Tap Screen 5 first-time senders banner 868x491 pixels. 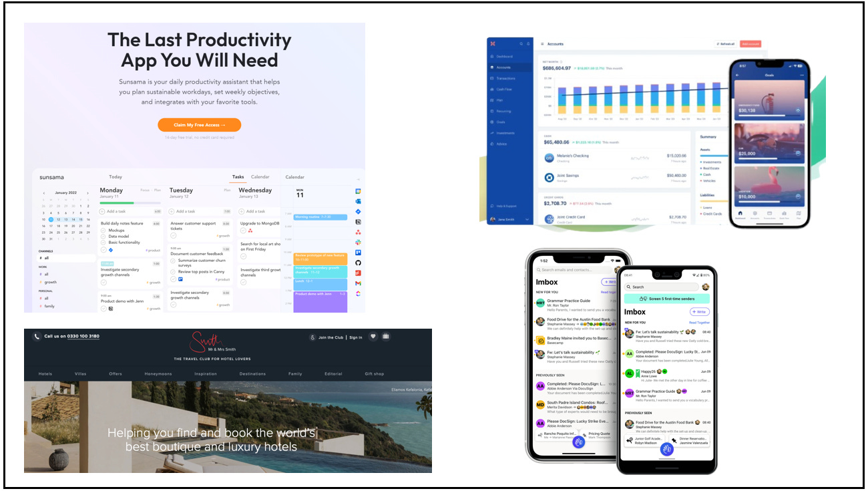coord(667,299)
